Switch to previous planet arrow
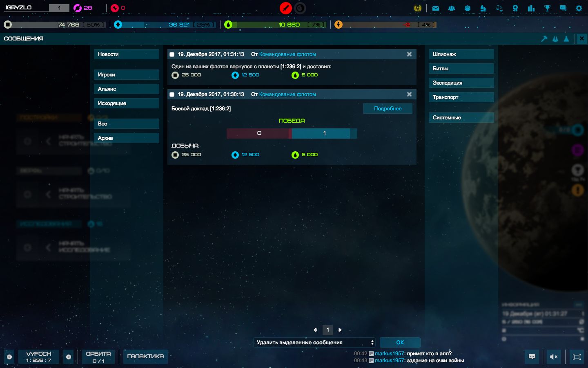588x368 pixels. click(9, 357)
